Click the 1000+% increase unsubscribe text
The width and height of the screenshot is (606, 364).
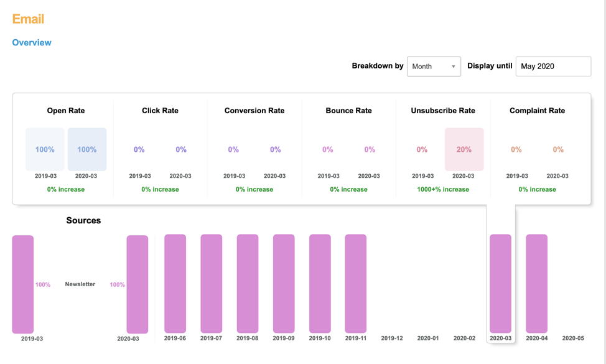coord(443,189)
